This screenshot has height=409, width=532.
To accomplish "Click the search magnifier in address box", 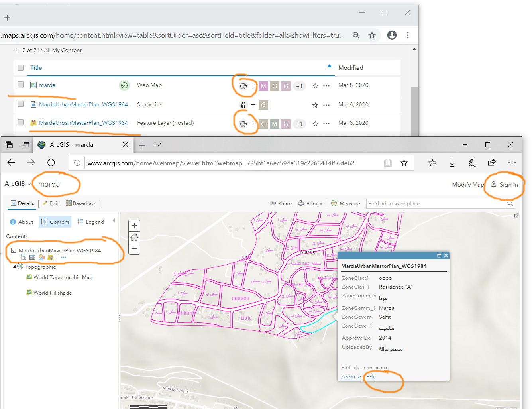I will pyautogui.click(x=510, y=204).
